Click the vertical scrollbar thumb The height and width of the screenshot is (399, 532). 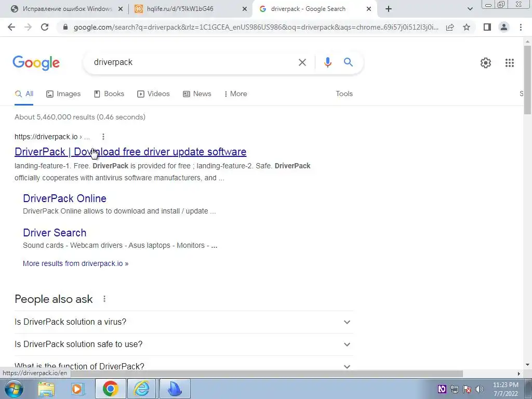(x=527, y=79)
